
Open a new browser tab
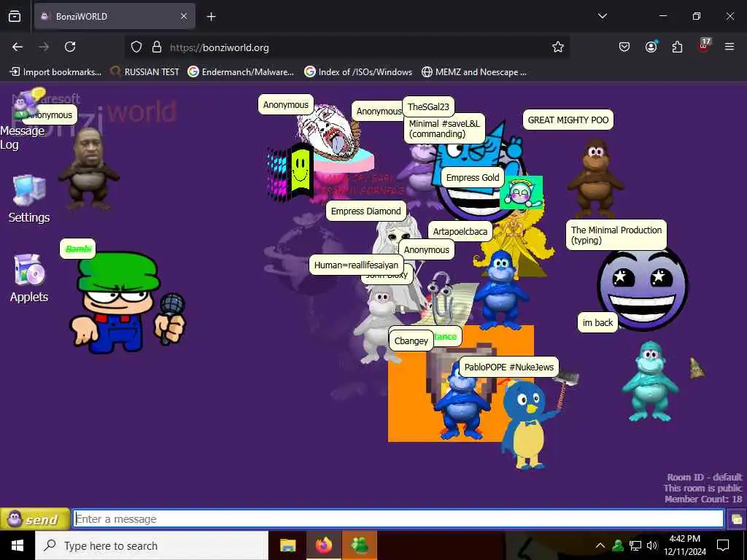211,17
